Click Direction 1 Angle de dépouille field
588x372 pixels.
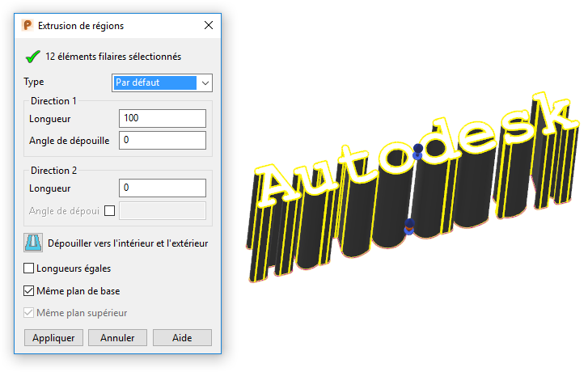pos(163,140)
